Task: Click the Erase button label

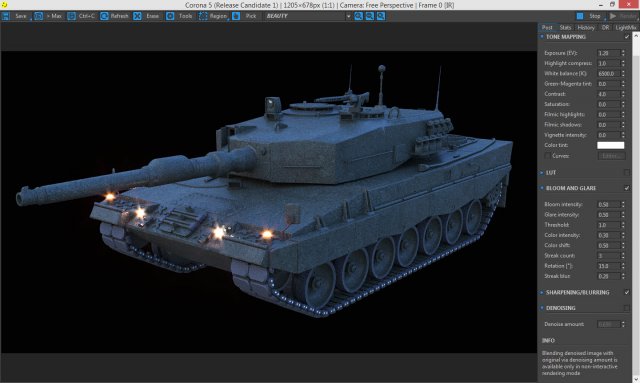Action: point(153,16)
